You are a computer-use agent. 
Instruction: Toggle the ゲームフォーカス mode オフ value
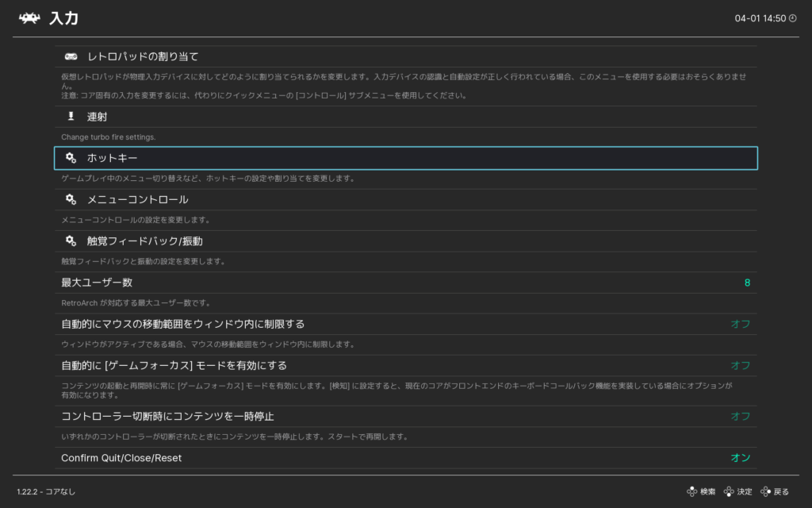(x=740, y=365)
